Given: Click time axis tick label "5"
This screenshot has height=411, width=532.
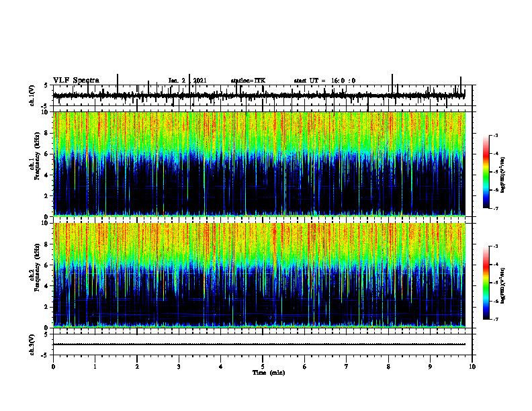Looking at the screenshot, I should click(x=263, y=367).
